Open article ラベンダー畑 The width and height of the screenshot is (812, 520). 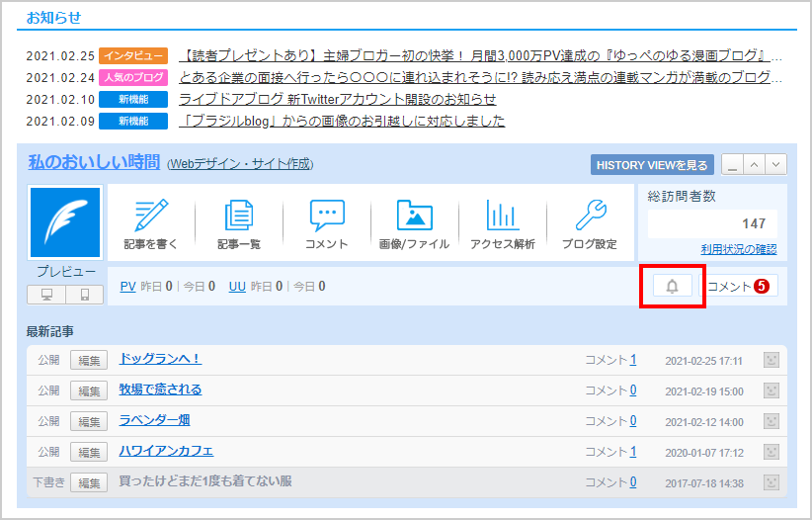click(154, 420)
